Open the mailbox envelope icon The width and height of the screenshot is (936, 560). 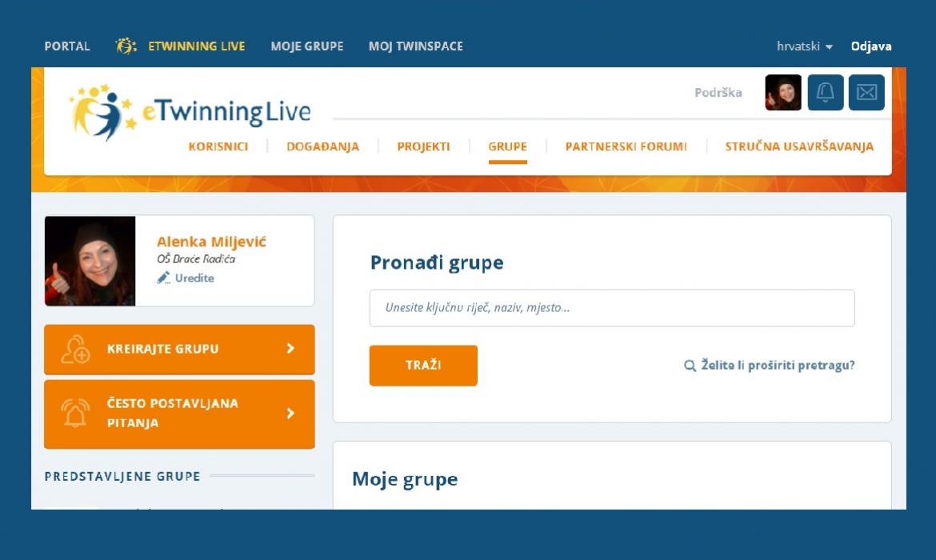click(x=866, y=93)
